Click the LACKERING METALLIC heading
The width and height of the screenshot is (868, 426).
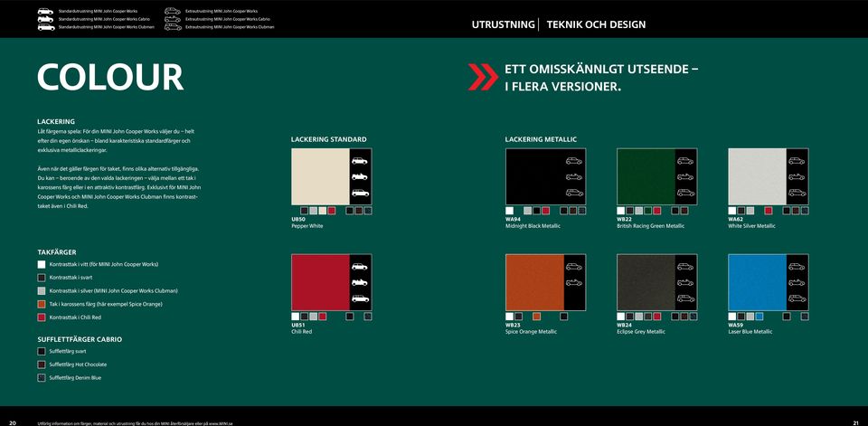click(x=541, y=139)
